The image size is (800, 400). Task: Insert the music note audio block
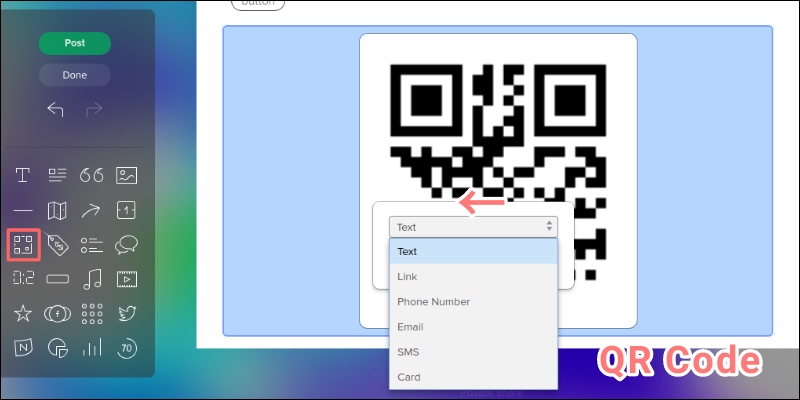click(x=92, y=279)
